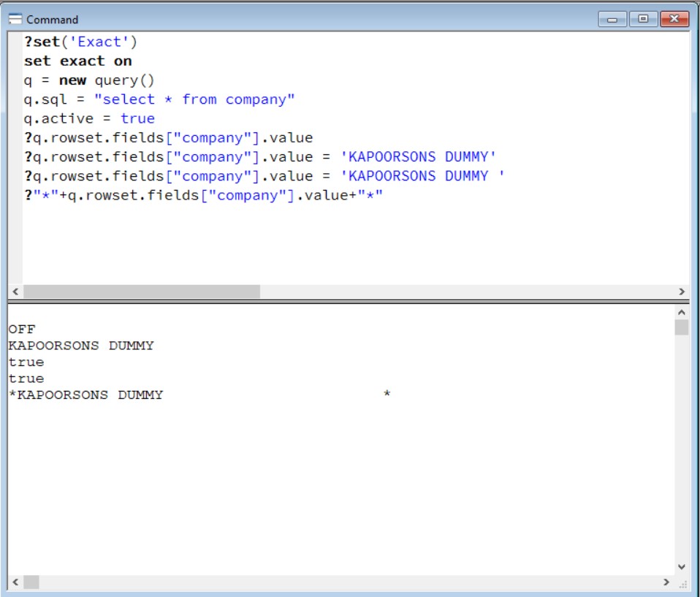
Task: Click the results pane's horizontal scrollbar thumb
Action: click(31, 582)
